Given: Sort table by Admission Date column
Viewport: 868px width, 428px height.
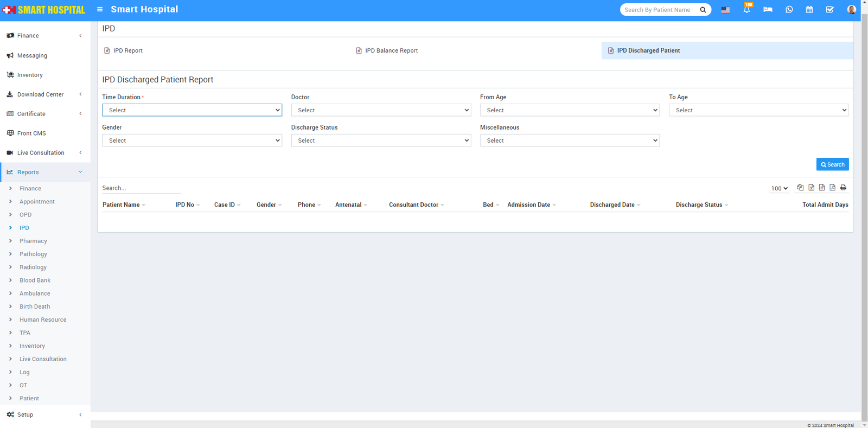Looking at the screenshot, I should click(x=529, y=205).
